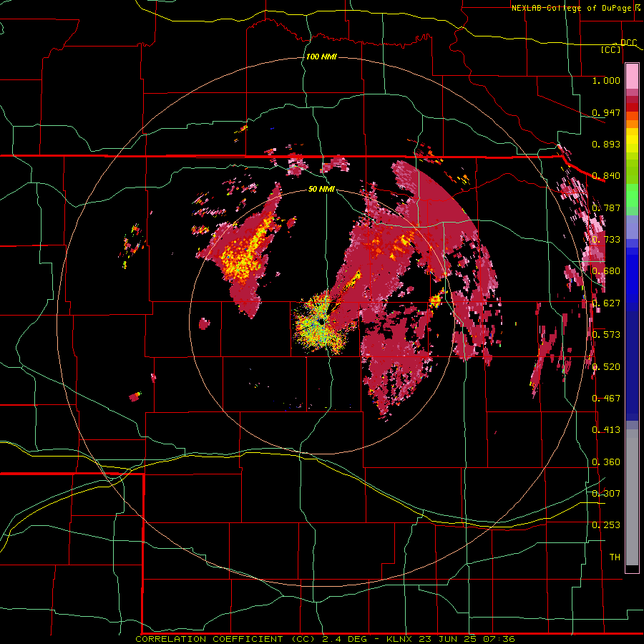
Task: Click the "07:36" timestamp text
Action: 499,639
